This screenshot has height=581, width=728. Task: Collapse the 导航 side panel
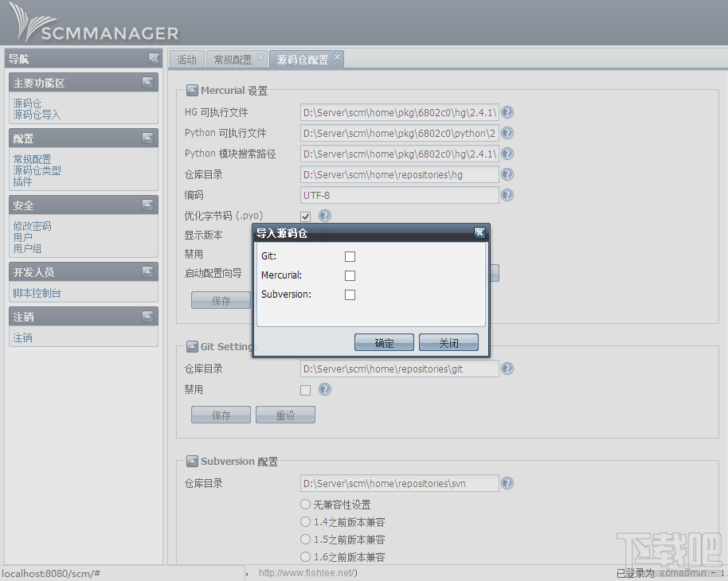click(154, 58)
